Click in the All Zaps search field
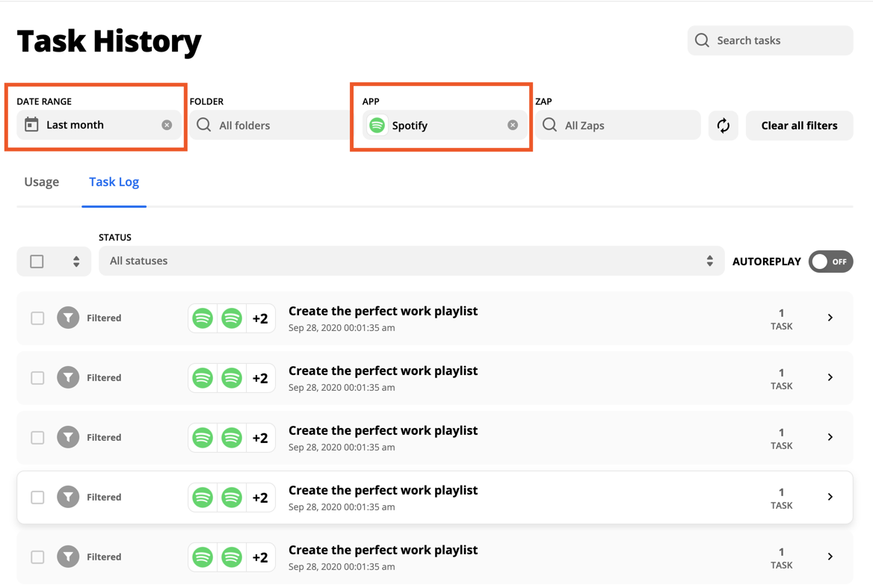Screen dimensions: 873x588 click(617, 126)
